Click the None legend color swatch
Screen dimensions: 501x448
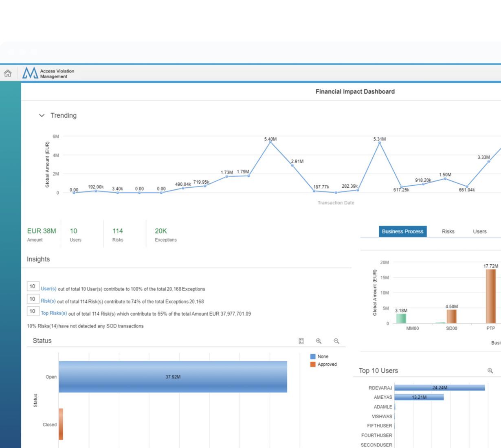coord(313,356)
